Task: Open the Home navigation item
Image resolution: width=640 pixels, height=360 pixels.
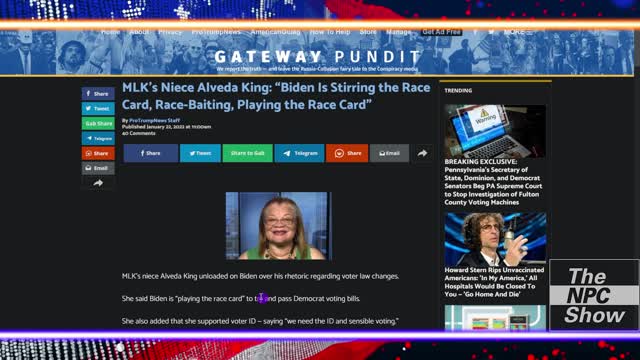Action: pos(110,32)
